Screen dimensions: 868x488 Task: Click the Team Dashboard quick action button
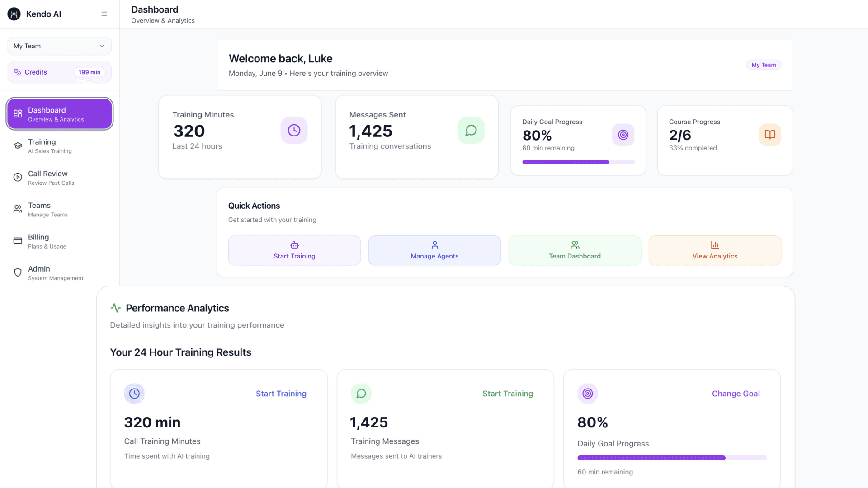[575, 250]
